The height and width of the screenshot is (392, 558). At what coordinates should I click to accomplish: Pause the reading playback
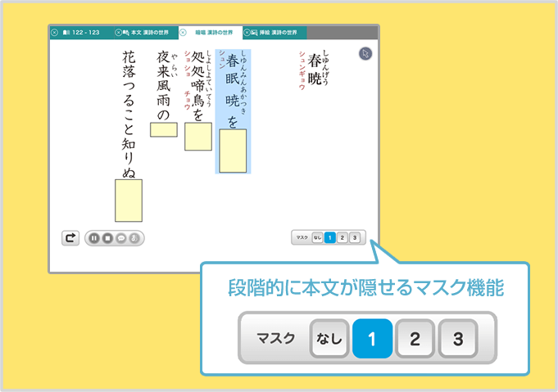point(94,238)
